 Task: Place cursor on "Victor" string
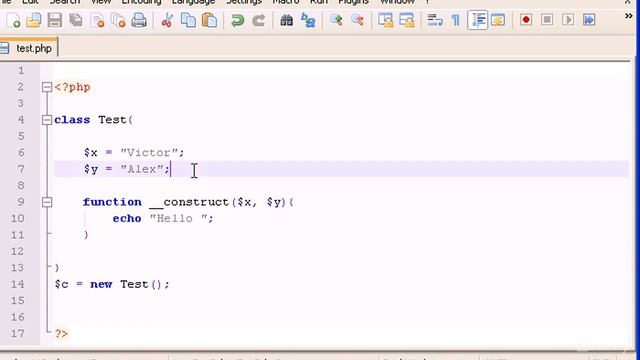coord(149,153)
